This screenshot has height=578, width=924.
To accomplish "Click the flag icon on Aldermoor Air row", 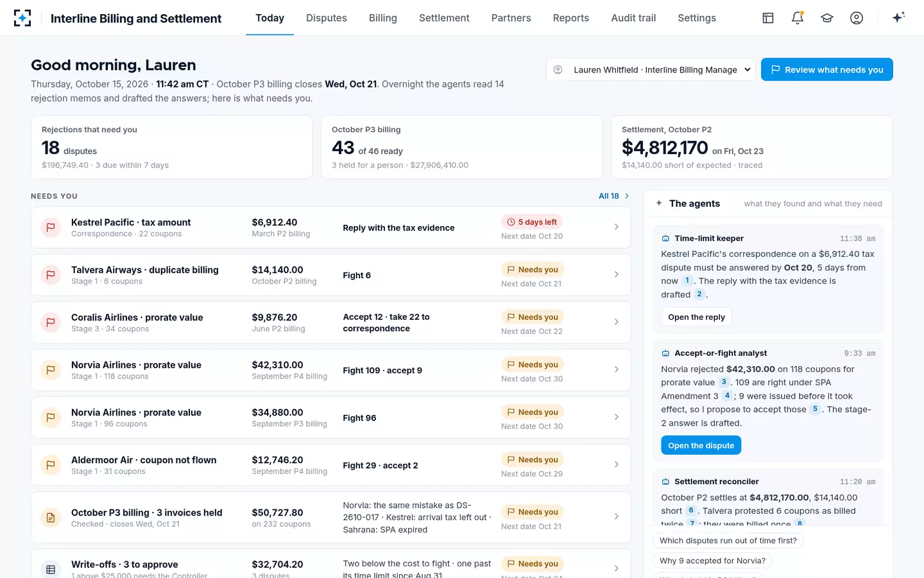I will (51, 465).
